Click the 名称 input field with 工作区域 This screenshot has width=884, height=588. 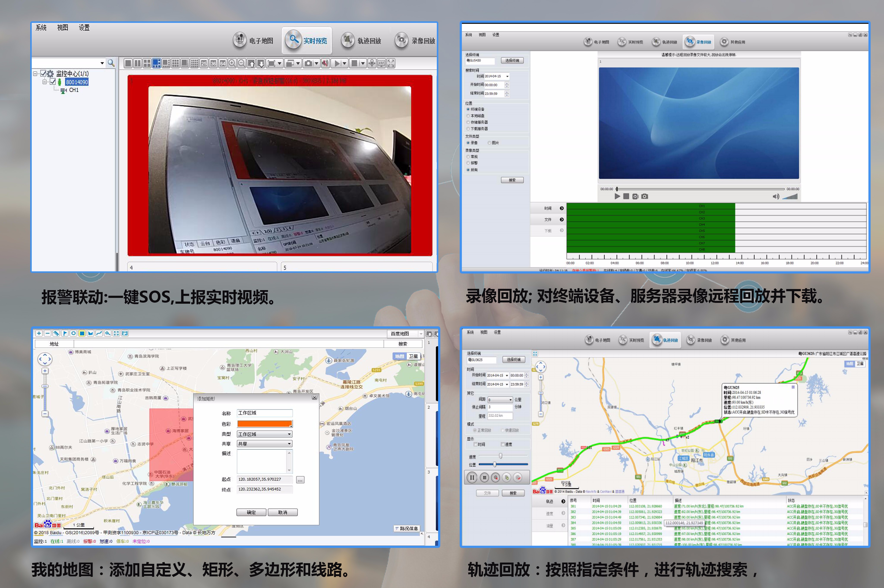click(265, 413)
